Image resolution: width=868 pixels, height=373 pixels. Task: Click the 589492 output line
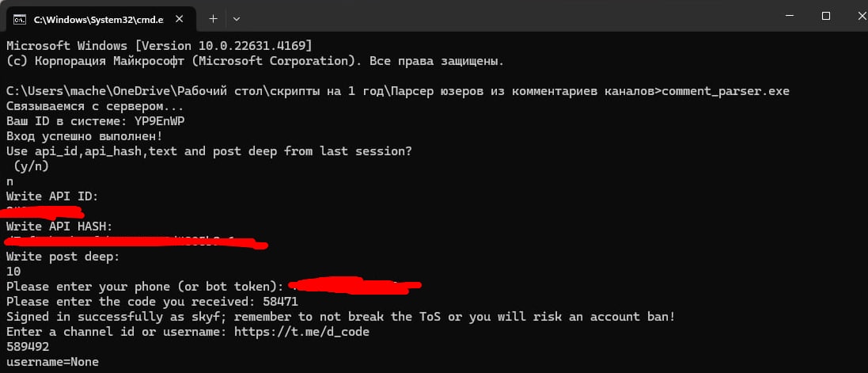(28, 347)
